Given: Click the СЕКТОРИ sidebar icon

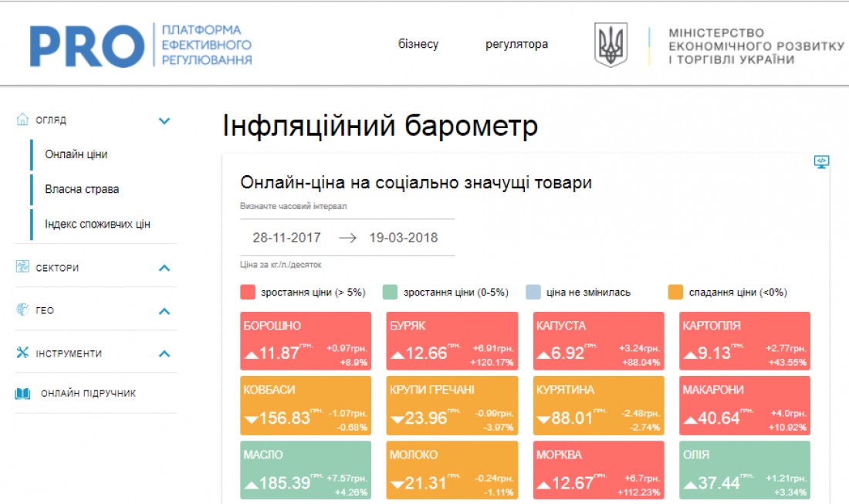Looking at the screenshot, I should coord(22,267).
